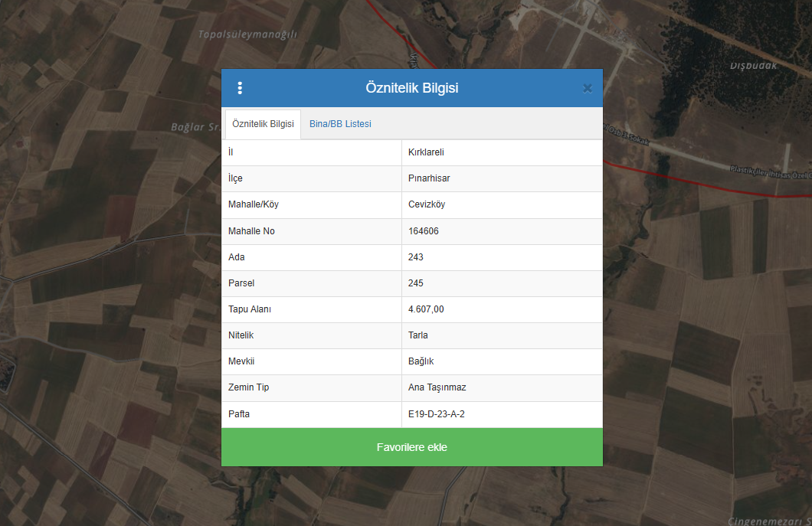Switch to the Bina/BB Listesi tab
812x526 pixels.
[340, 124]
